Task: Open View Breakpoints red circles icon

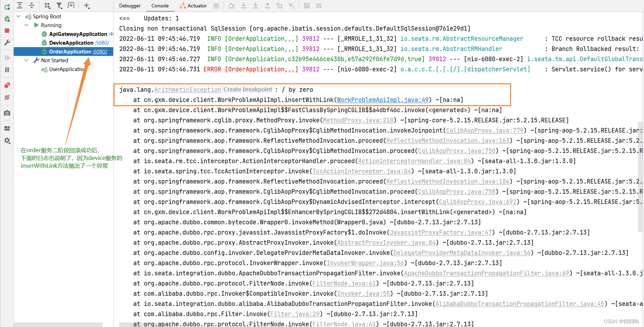Action: (x=7, y=85)
